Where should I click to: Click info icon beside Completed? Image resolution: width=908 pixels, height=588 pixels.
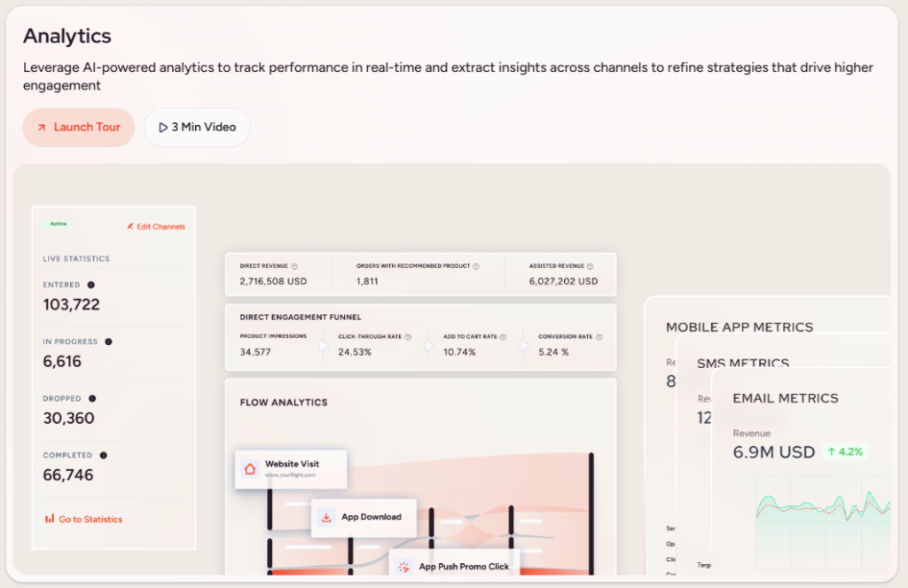(x=104, y=456)
